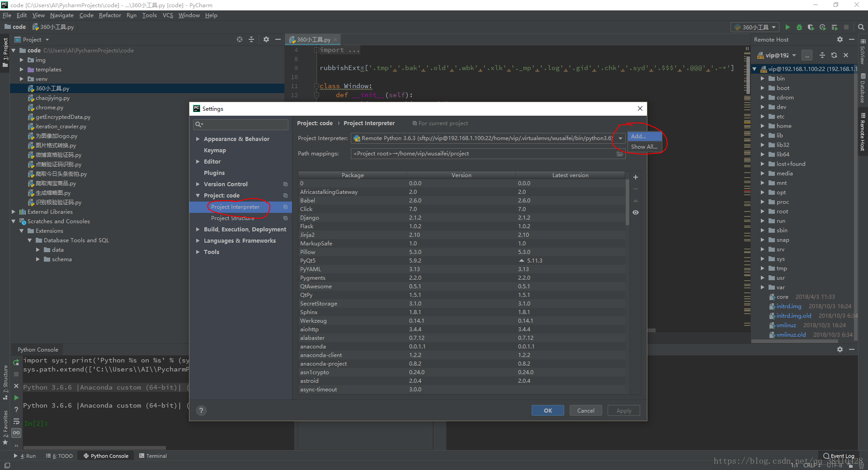Image resolution: width=868 pixels, height=470 pixels.
Task: Click Run with Coverage toolbar icon
Action: pyautogui.click(x=811, y=27)
